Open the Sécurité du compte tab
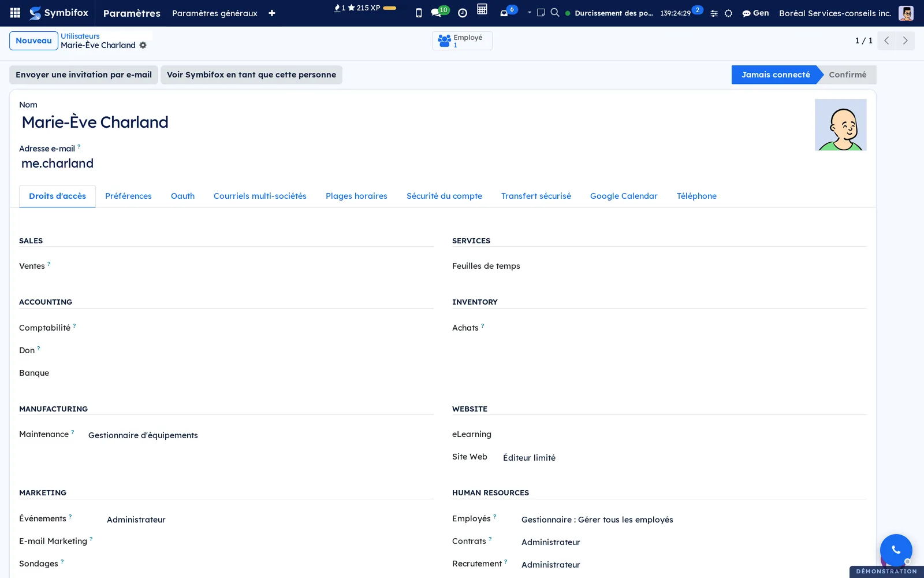 (444, 196)
